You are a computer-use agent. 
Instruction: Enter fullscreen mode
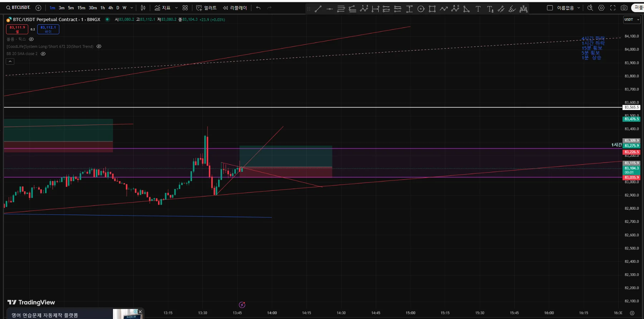613,8
